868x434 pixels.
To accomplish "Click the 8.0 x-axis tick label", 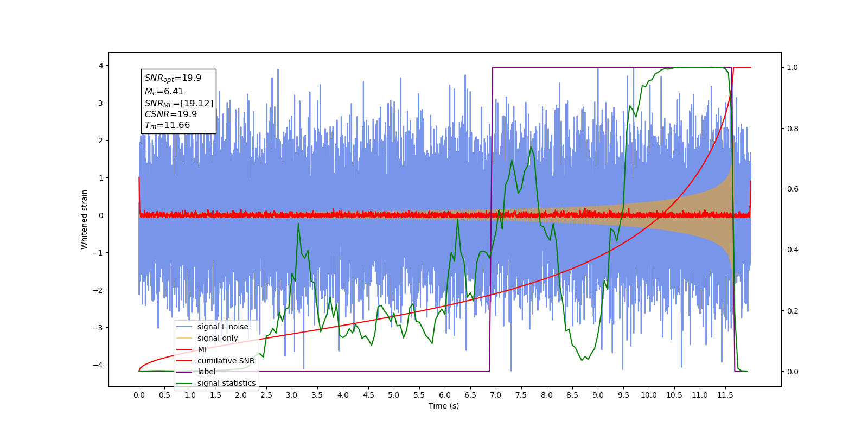I will 547,395.
